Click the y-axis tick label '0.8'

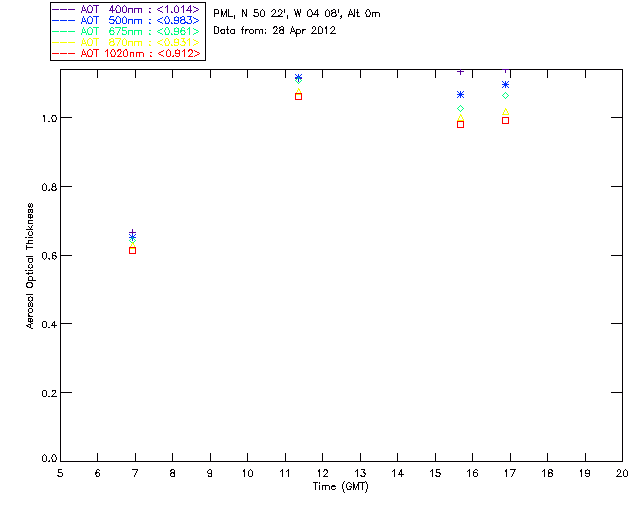point(49,187)
